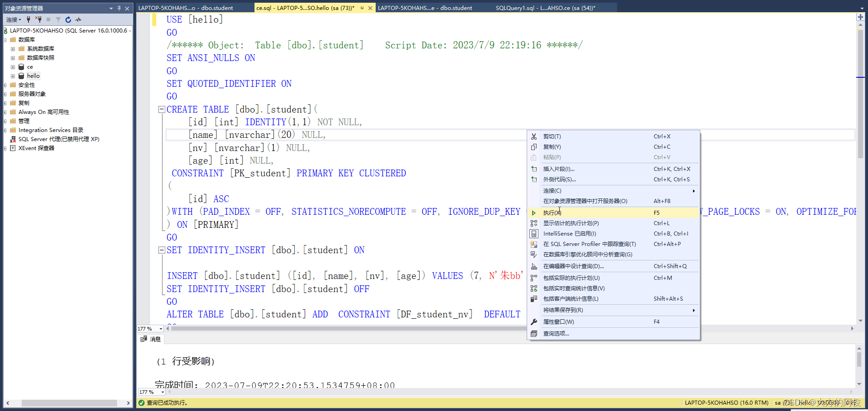868x411 pixels.
Task: Click the wrench icon for 属性窗口
Action: point(534,322)
